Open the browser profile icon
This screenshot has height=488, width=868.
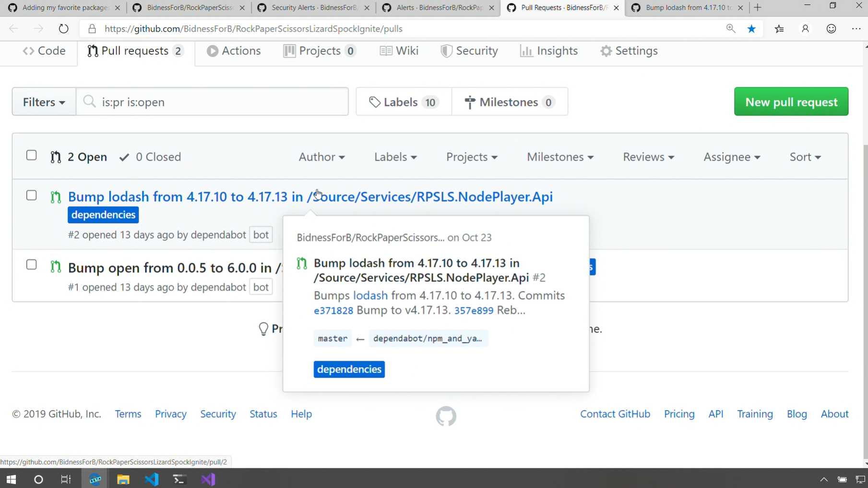(806, 29)
